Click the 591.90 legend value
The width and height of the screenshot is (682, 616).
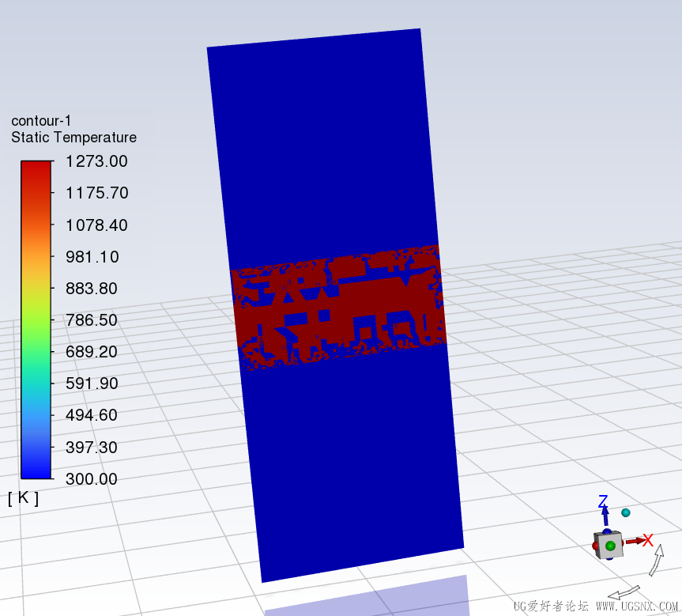pyautogui.click(x=92, y=384)
